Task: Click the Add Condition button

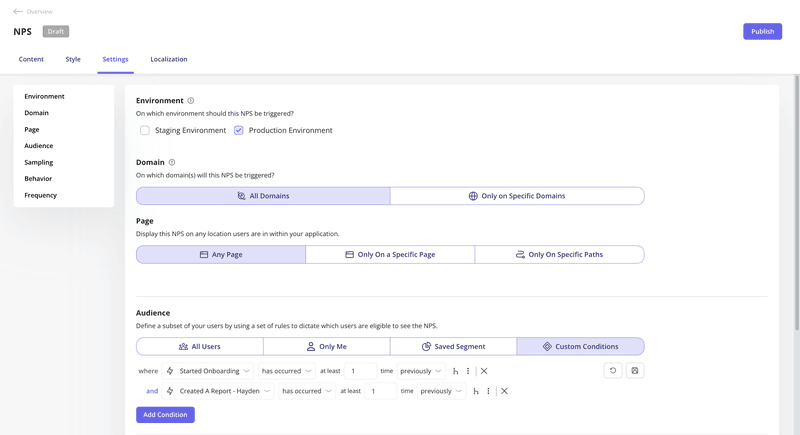Action: pyautogui.click(x=165, y=415)
